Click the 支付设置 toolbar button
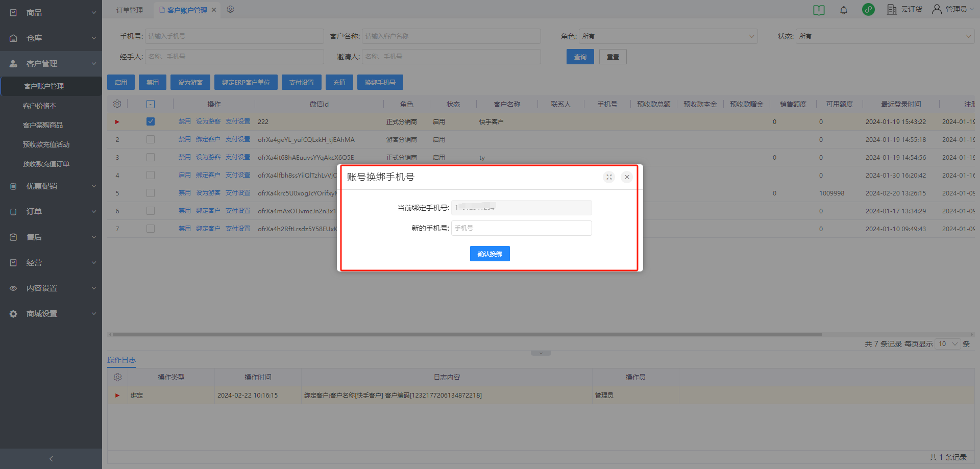 pyautogui.click(x=302, y=82)
